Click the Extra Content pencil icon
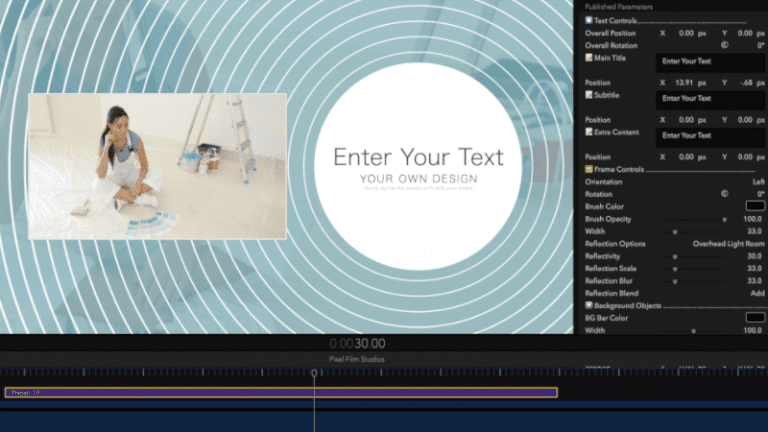 (589, 132)
